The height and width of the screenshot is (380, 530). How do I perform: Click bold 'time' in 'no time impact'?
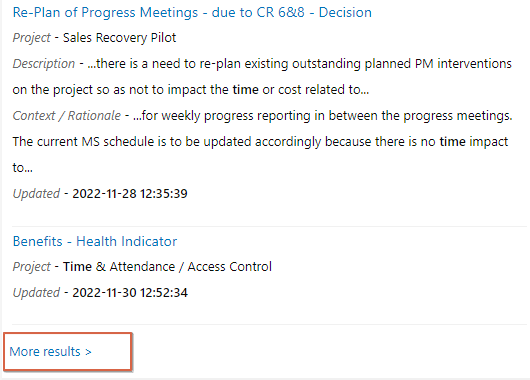pyautogui.click(x=452, y=142)
